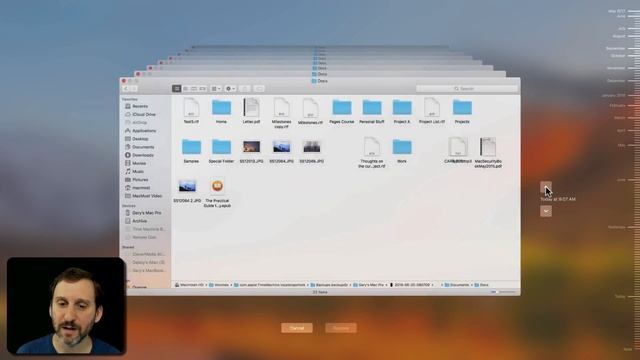Switch Finder to column view
The width and height of the screenshot is (640, 360).
click(x=194, y=89)
